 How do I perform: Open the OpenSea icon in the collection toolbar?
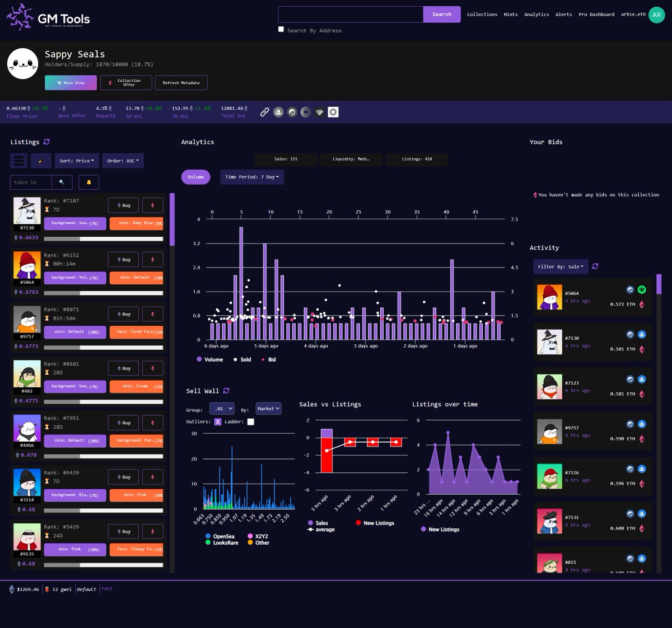[277, 112]
